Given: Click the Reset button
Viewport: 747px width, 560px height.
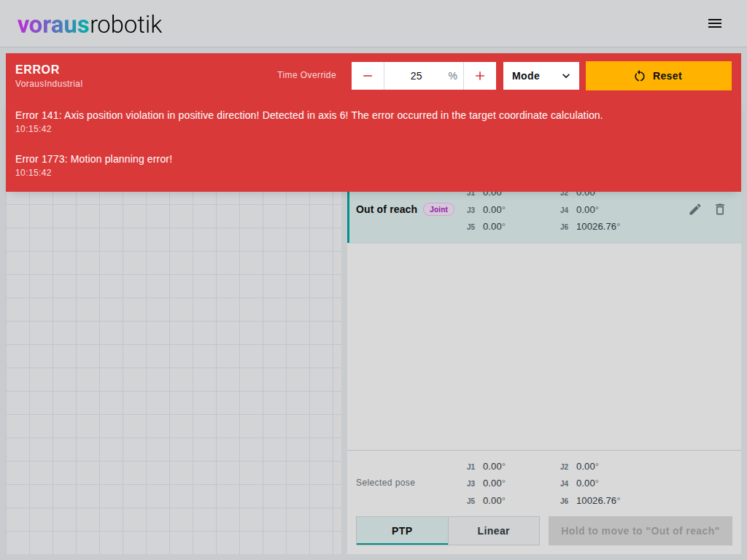Looking at the screenshot, I should tap(659, 76).
